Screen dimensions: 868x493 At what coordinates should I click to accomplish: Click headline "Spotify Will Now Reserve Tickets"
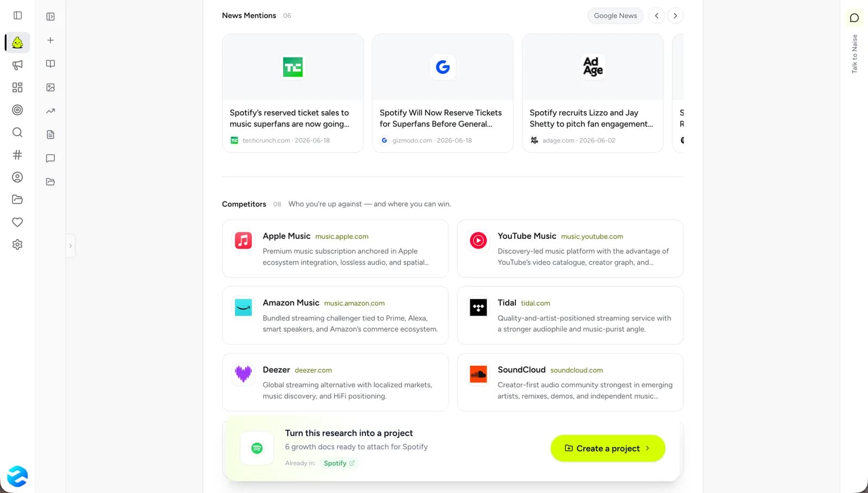(441, 118)
